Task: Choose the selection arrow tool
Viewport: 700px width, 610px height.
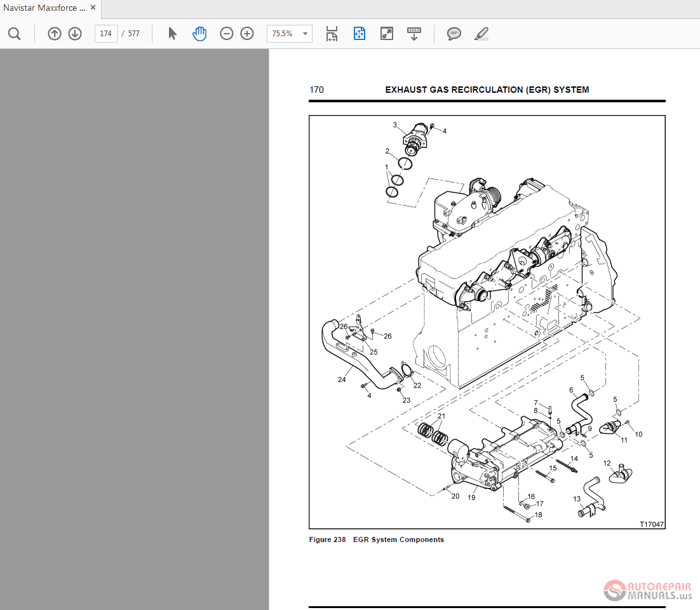Action: click(x=172, y=34)
